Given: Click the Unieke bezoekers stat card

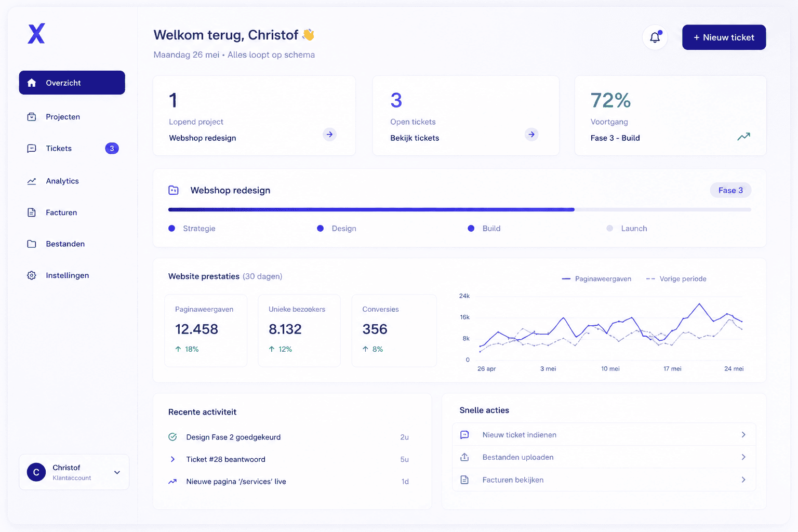Looking at the screenshot, I should pos(299,330).
